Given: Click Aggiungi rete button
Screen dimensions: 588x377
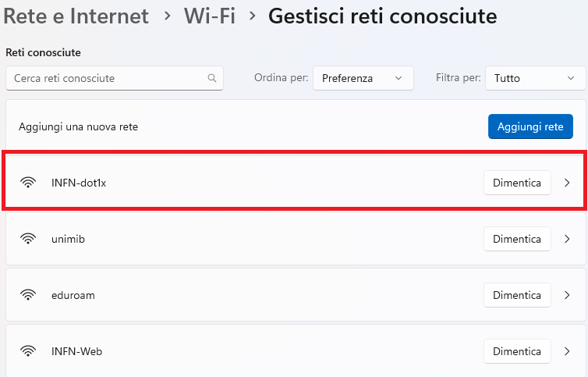Looking at the screenshot, I should pyautogui.click(x=530, y=126).
